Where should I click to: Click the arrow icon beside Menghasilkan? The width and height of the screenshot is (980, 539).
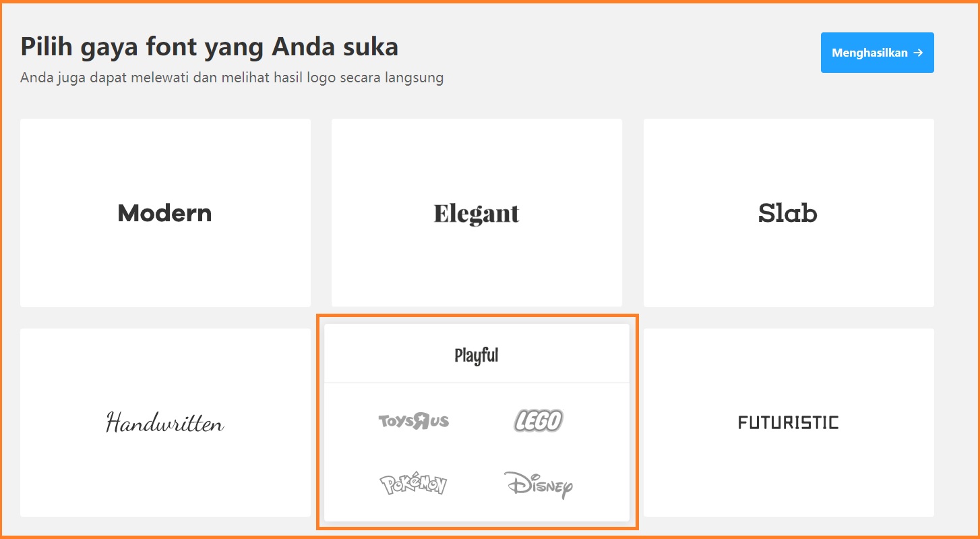click(x=918, y=53)
